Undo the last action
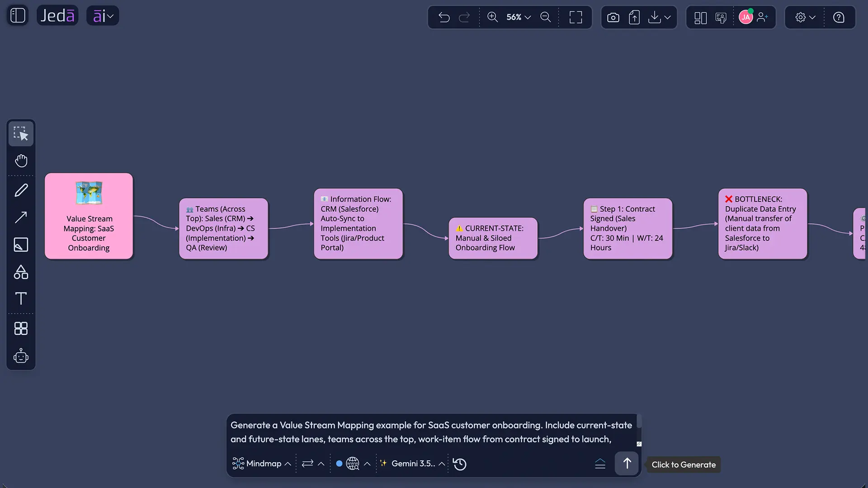The width and height of the screenshot is (868, 488). [x=444, y=17]
